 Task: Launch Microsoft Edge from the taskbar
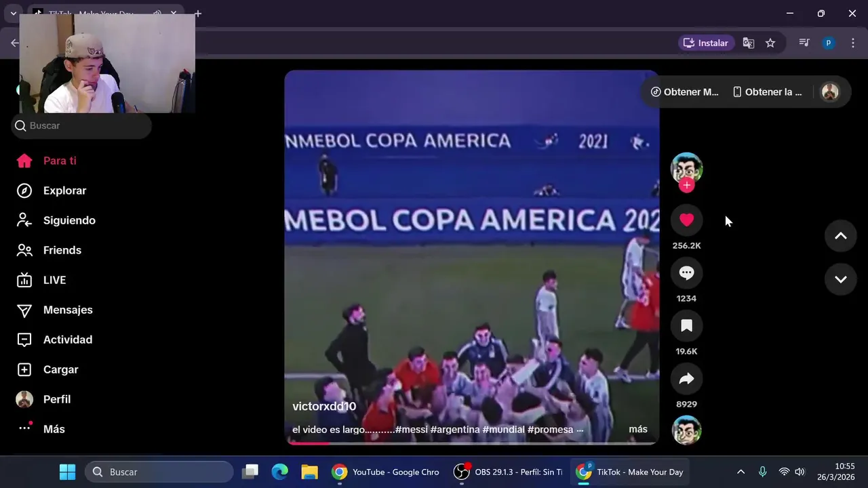point(280,472)
